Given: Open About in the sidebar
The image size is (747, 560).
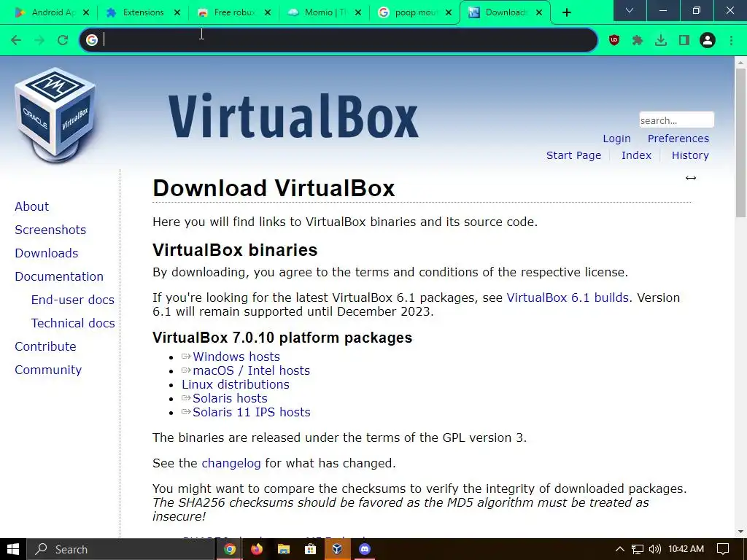Looking at the screenshot, I should click(32, 206).
